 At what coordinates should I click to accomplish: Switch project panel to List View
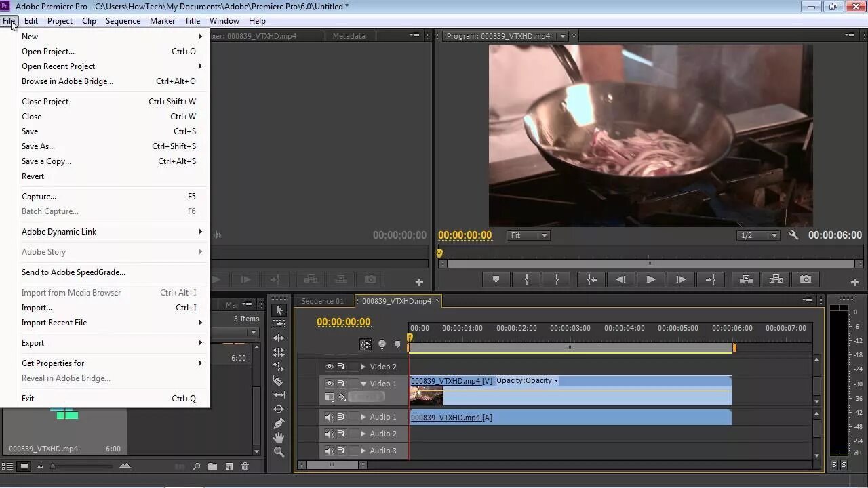(x=7, y=466)
